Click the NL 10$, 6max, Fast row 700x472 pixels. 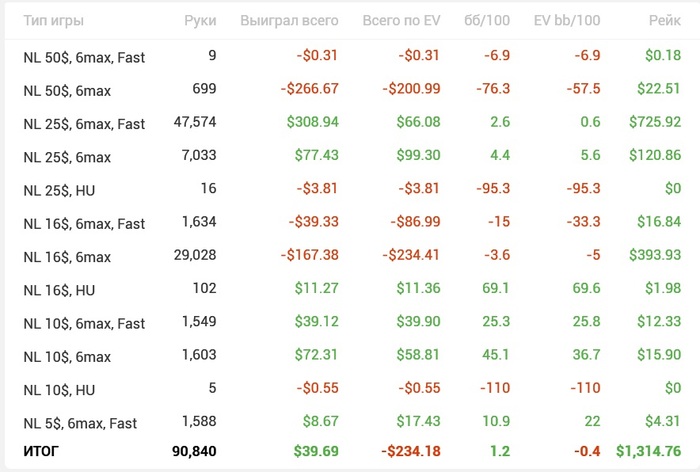[x=84, y=323]
